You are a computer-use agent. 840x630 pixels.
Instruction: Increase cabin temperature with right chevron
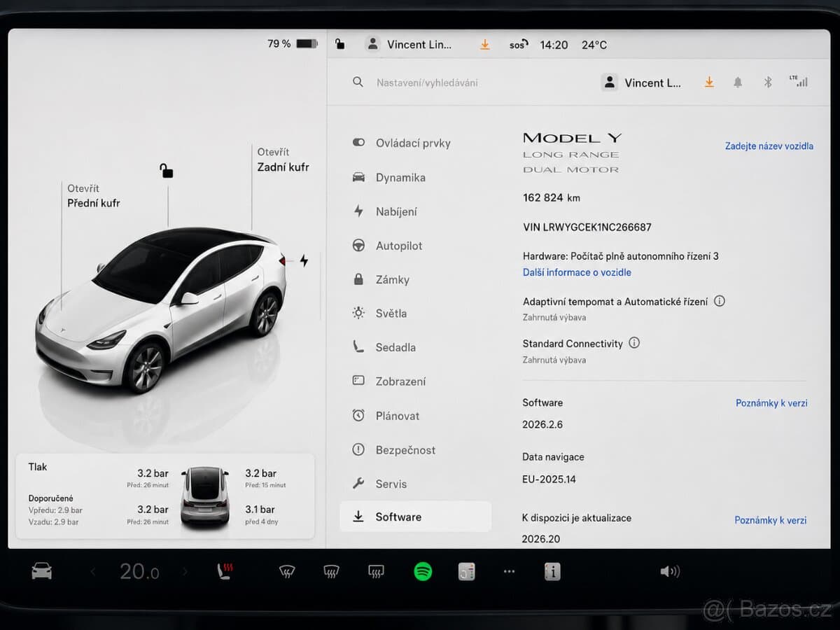coord(185,572)
